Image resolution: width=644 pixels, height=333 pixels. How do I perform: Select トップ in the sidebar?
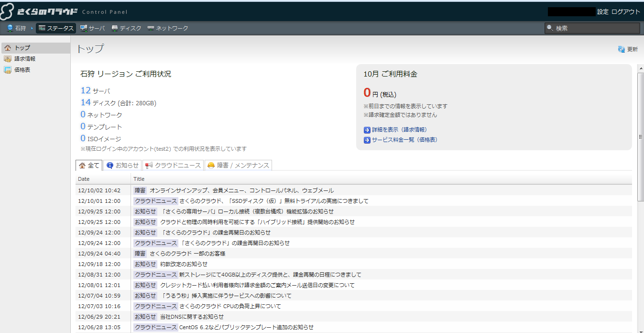click(x=35, y=48)
